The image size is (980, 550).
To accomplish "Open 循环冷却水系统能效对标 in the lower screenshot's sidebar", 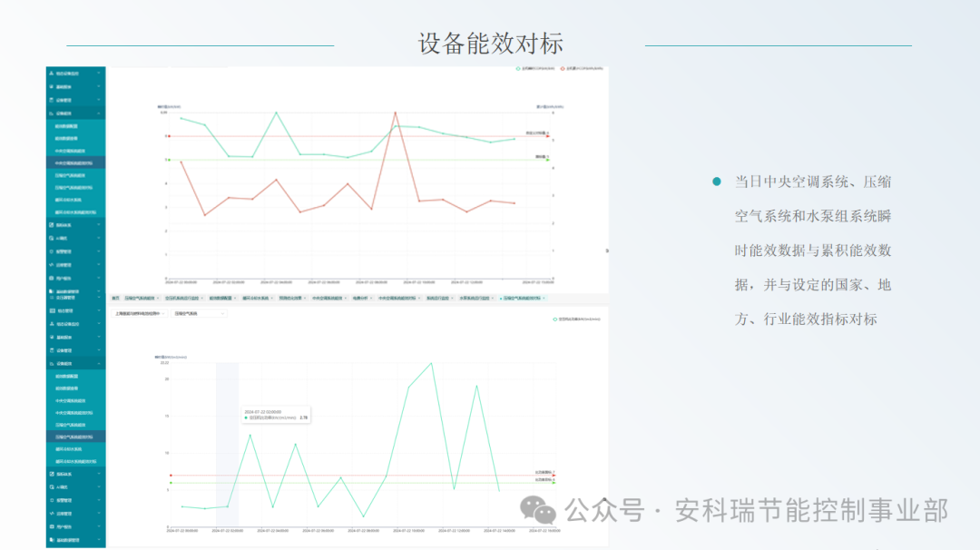I will 75,461.
